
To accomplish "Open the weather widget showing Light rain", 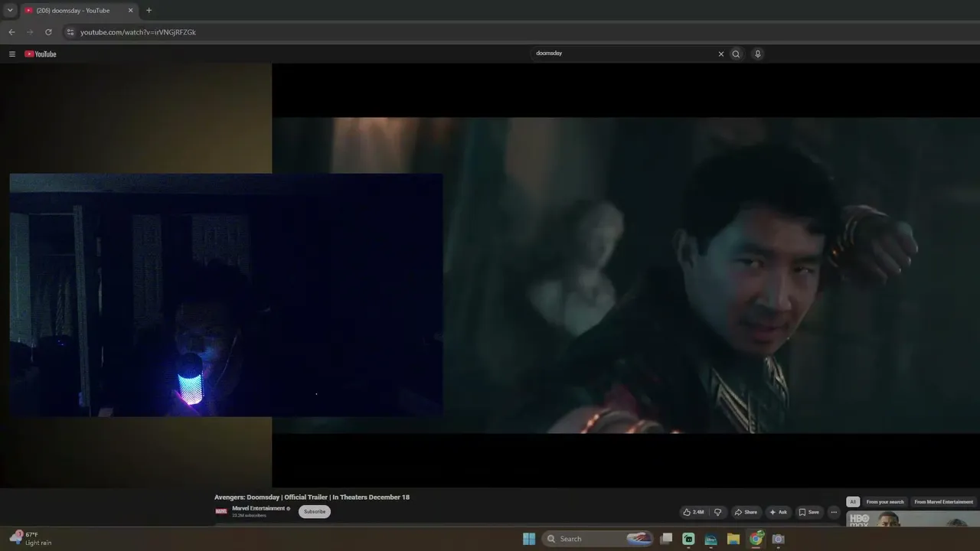I will (x=31, y=539).
